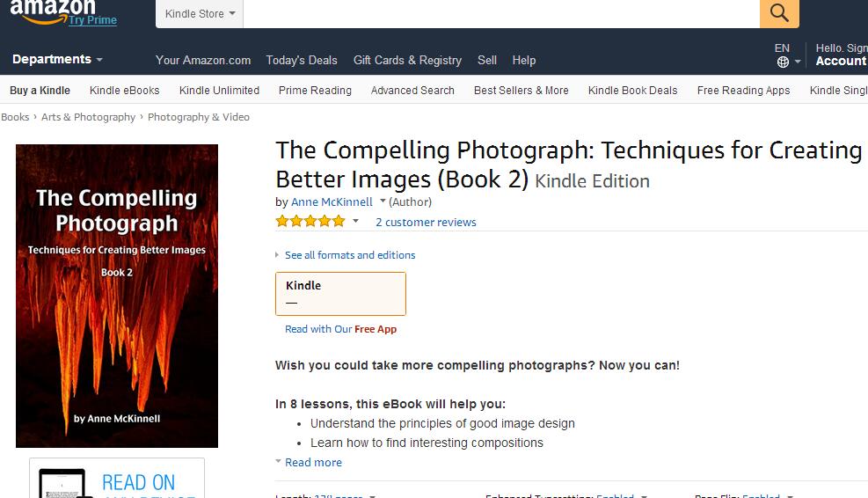Open Prime Reading tab

(315, 91)
